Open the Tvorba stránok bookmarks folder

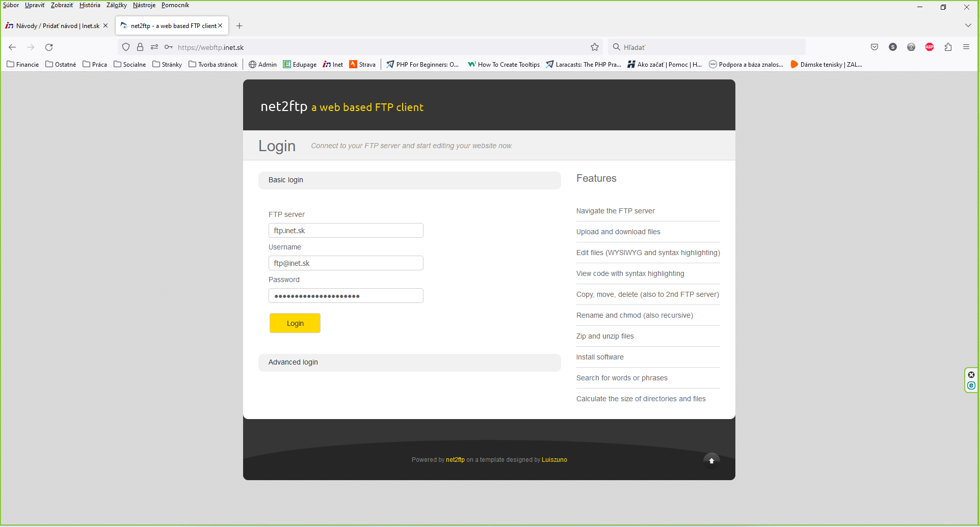pos(213,65)
